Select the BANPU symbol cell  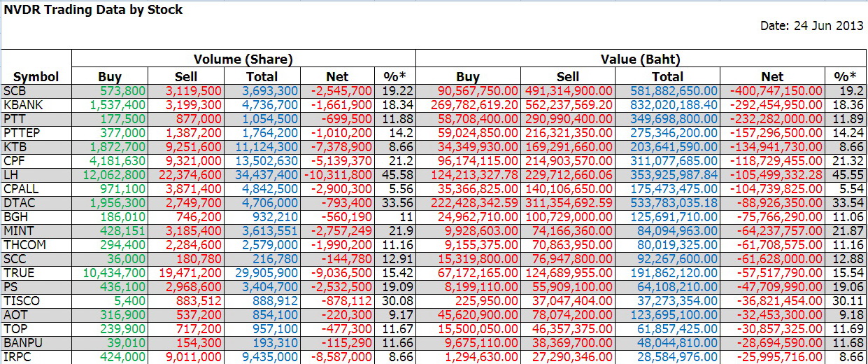pos(20,343)
